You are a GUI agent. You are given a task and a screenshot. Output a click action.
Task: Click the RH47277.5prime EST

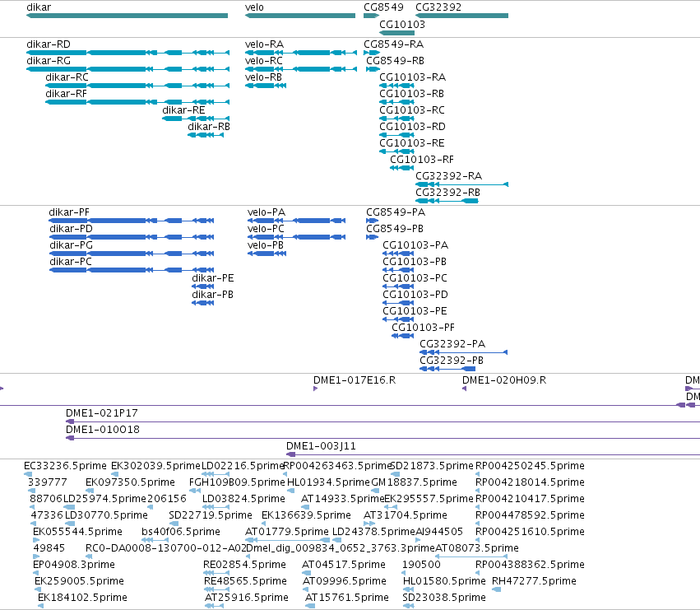497,590
